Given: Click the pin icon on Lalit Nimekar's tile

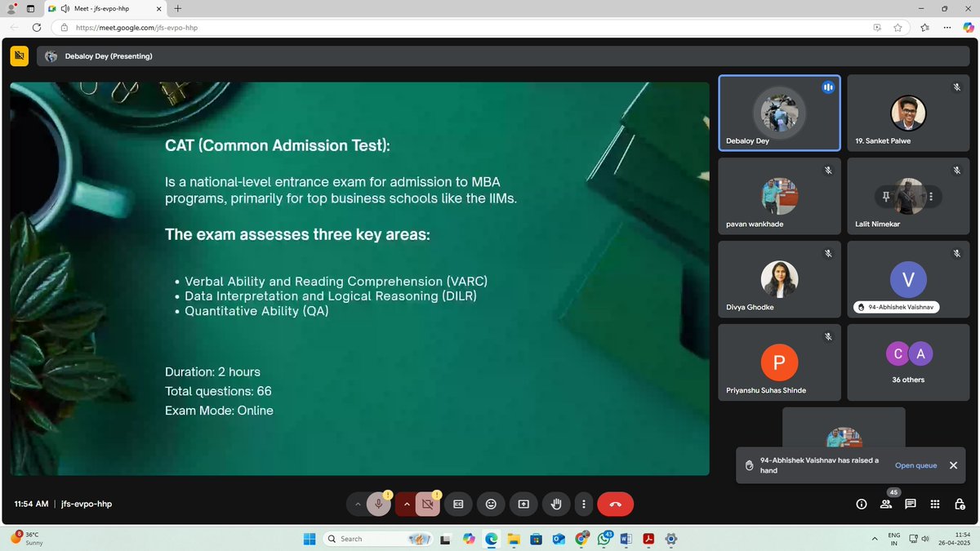Looking at the screenshot, I should click(885, 196).
